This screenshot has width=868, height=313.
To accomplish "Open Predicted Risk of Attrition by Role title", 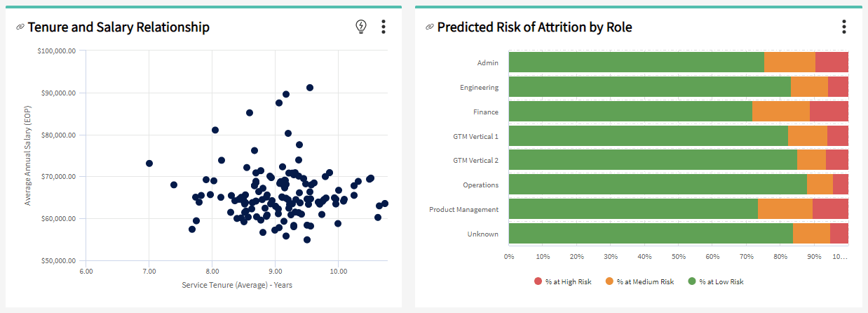I will [x=534, y=27].
